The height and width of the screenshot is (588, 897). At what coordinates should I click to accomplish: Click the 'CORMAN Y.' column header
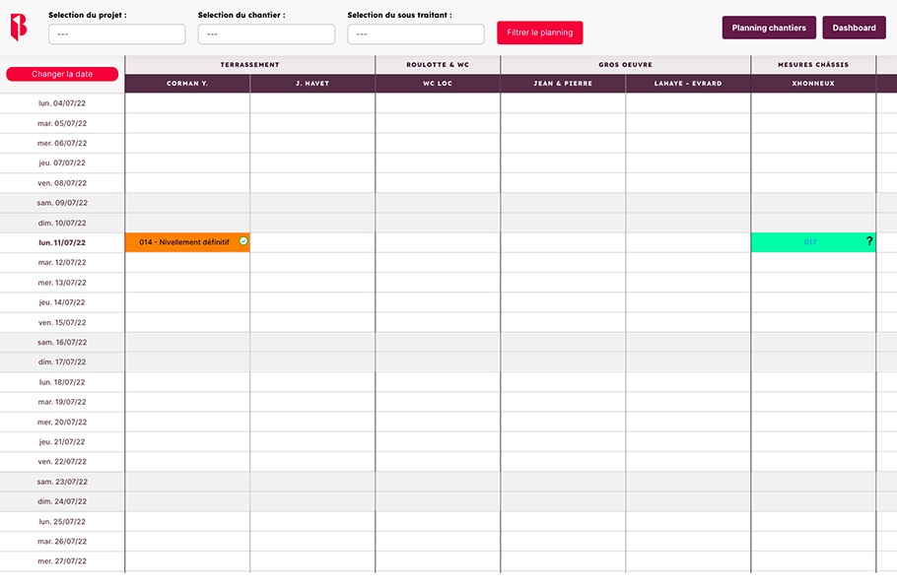point(187,84)
